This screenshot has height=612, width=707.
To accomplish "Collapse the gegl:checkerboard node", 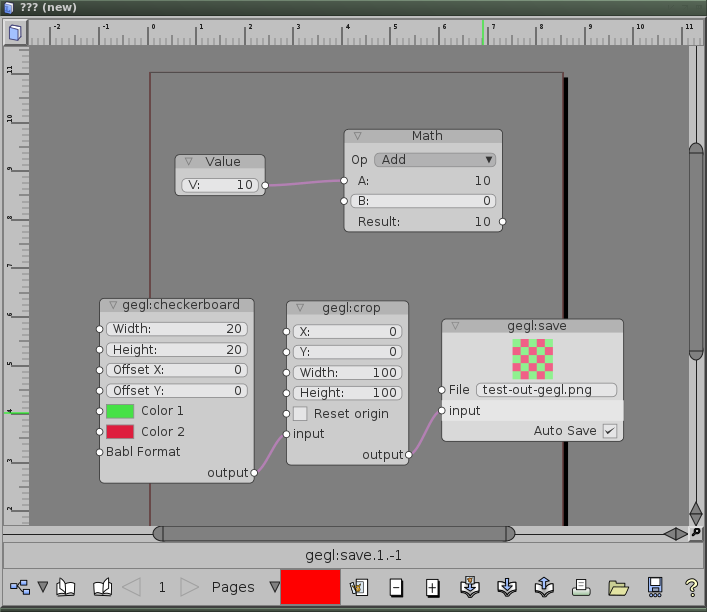I will coord(113,305).
